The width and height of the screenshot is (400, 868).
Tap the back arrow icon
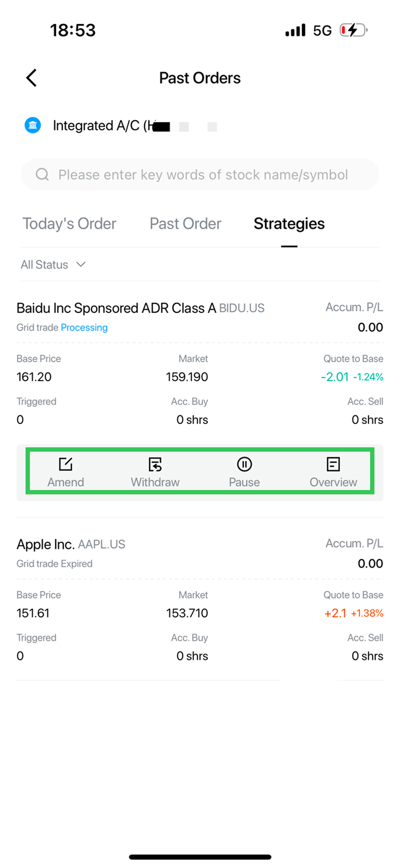point(32,78)
